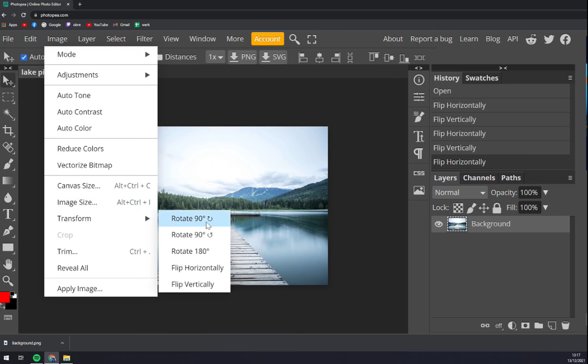This screenshot has height=364, width=588.
Task: Select the Gradient tool
Action: (8, 181)
